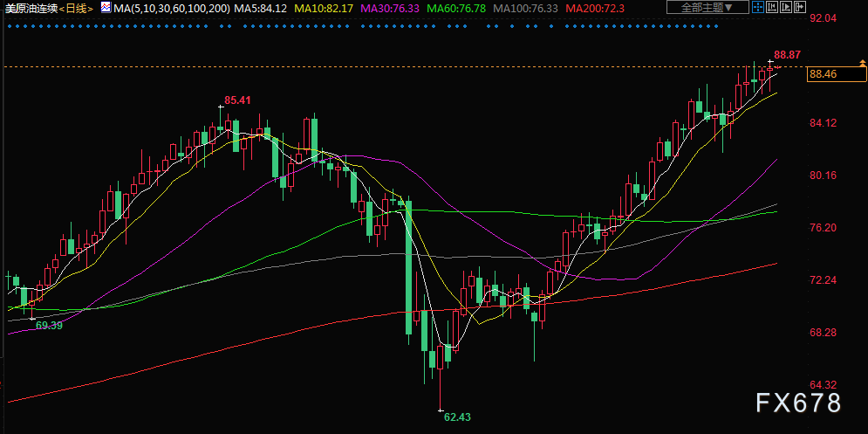Open the 全部主题 dropdown
Screen dimensions: 868x434
coord(707,7)
